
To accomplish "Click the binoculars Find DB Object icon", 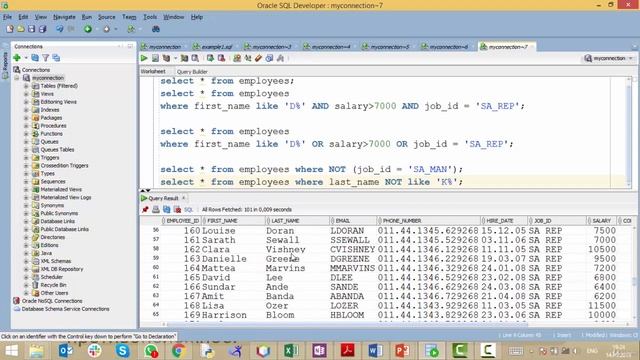I will pyautogui.click(x=156, y=29).
